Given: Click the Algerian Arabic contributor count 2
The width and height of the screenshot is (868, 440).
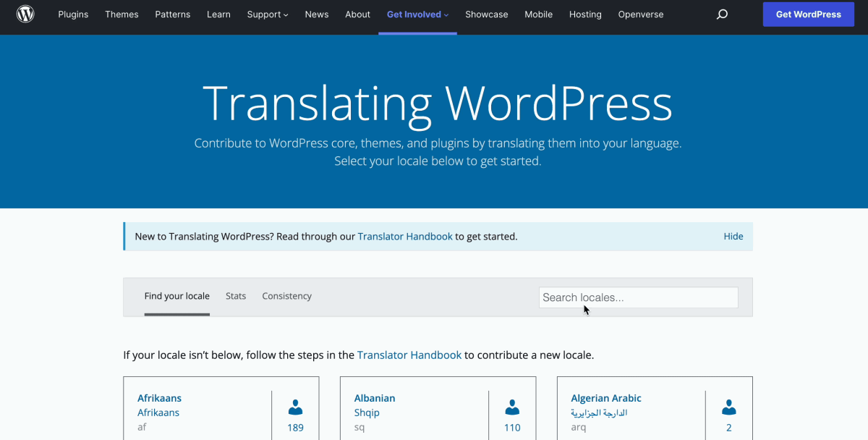Looking at the screenshot, I should coord(729,428).
